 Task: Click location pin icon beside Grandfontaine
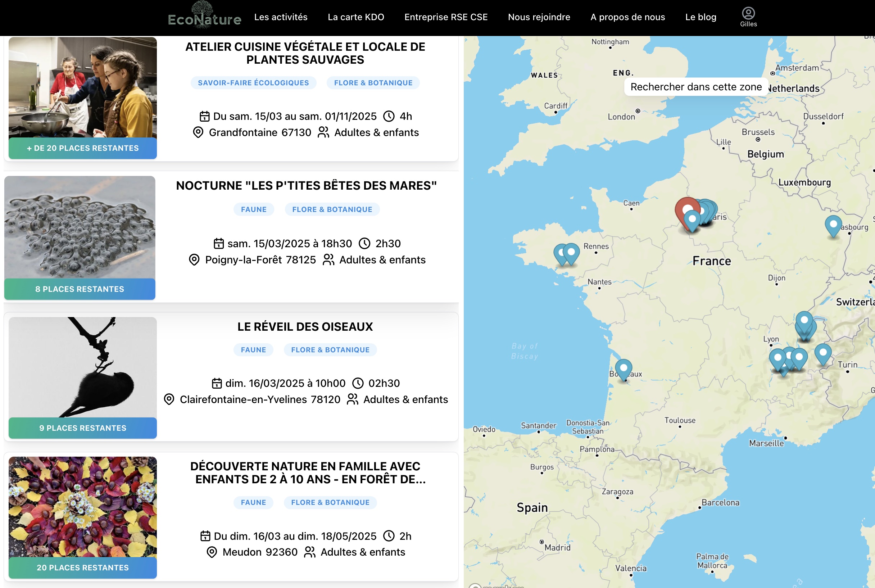coord(198,132)
